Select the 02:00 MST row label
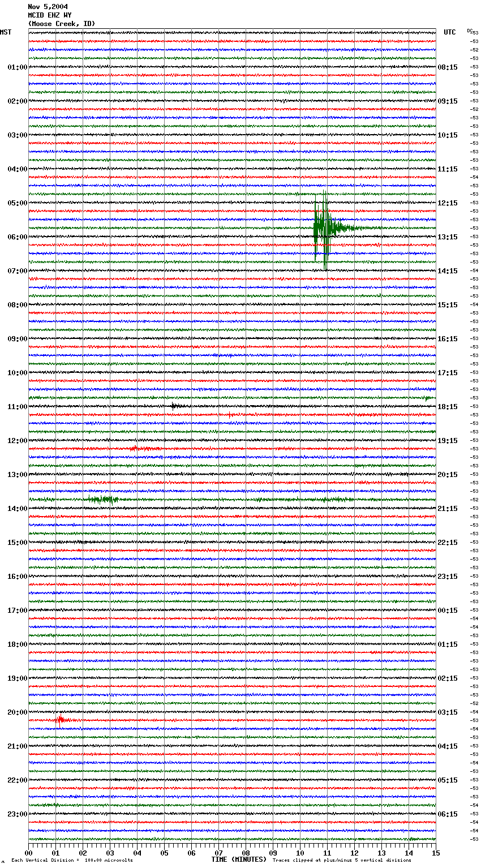 tap(18, 101)
